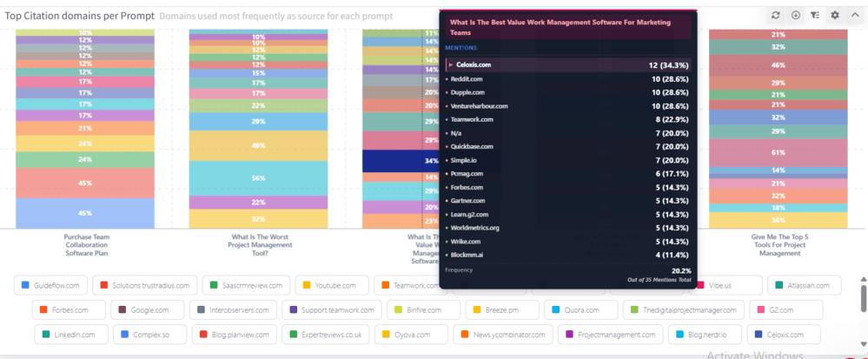Open chart settings gear icon
This screenshot has width=868, height=359.
(835, 16)
